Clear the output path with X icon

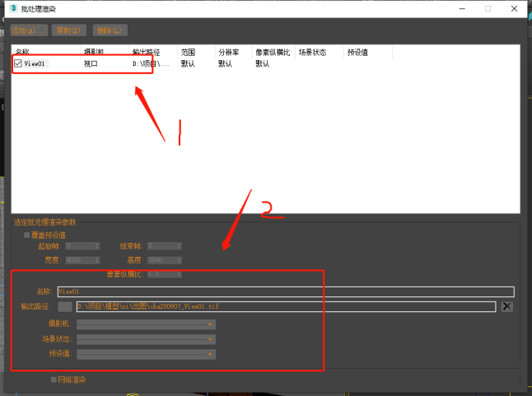click(507, 306)
